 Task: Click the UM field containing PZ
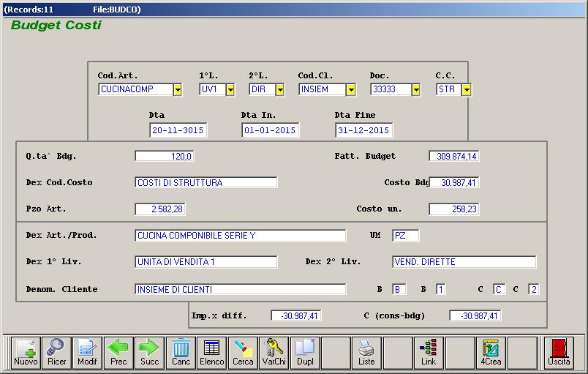coord(405,236)
